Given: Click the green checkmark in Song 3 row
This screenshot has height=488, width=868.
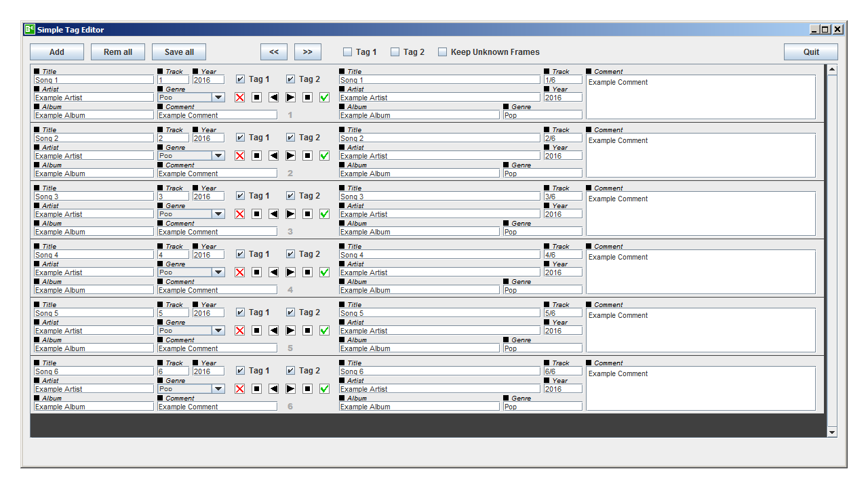Looking at the screenshot, I should (x=324, y=214).
